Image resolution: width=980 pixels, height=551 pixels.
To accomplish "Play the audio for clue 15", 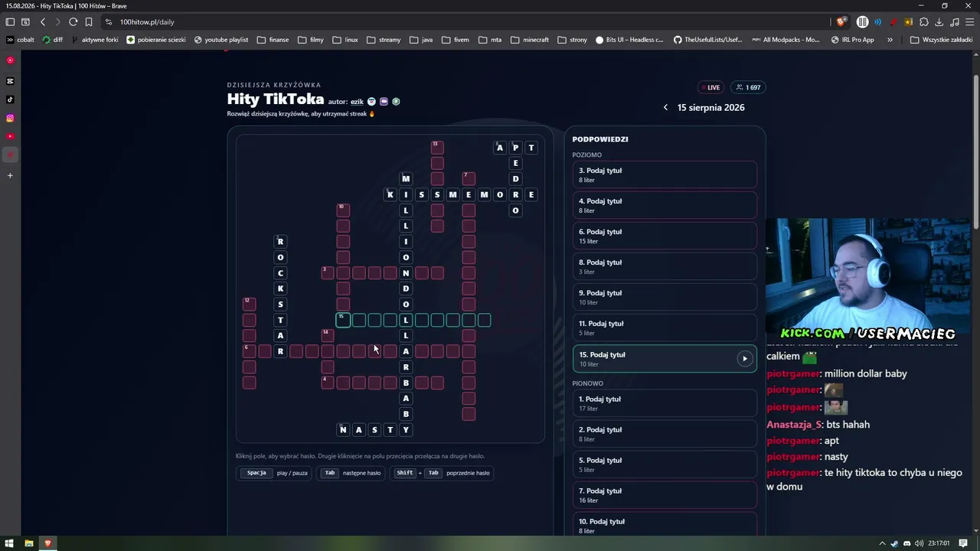I will tap(744, 359).
